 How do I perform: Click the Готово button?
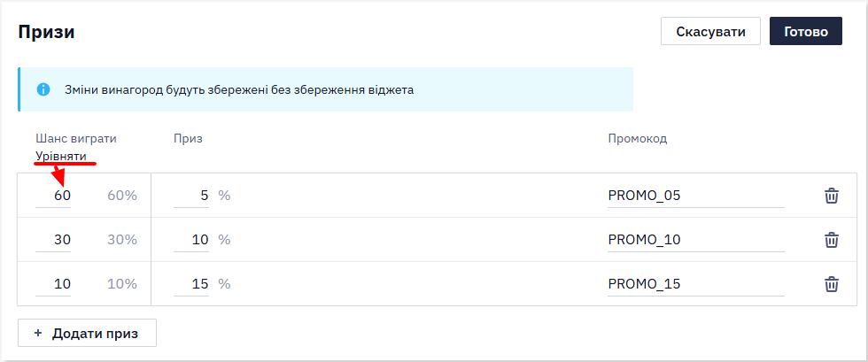point(806,32)
